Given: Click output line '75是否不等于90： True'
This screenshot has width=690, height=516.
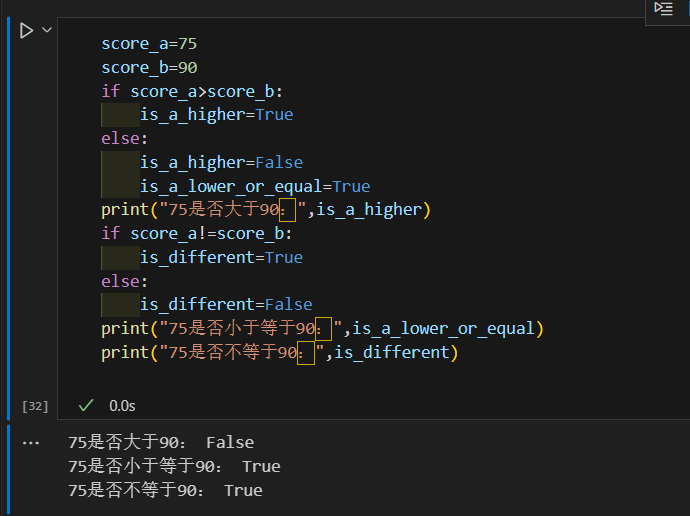Looking at the screenshot, I should click(x=165, y=490).
